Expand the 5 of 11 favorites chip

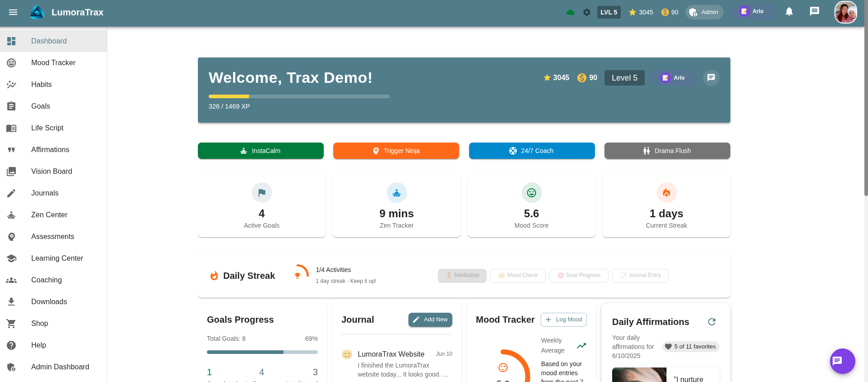[x=691, y=347]
